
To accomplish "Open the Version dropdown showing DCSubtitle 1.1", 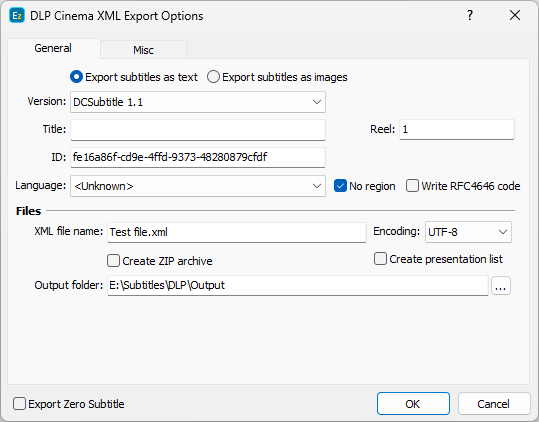I will [x=198, y=102].
